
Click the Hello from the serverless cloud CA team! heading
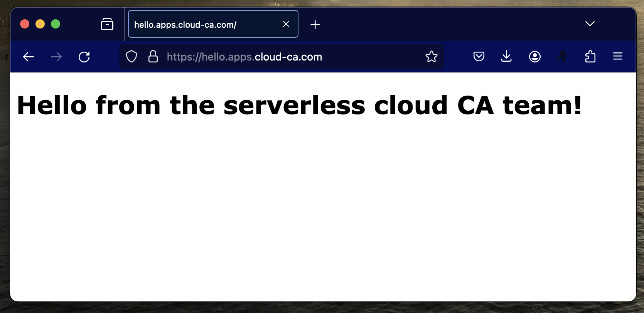click(x=300, y=105)
